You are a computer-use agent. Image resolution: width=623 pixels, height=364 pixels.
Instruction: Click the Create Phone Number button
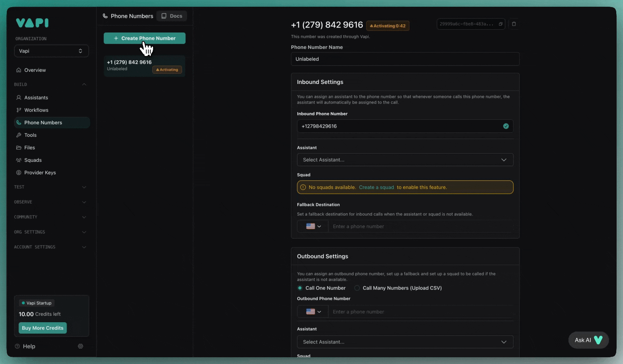(x=144, y=38)
